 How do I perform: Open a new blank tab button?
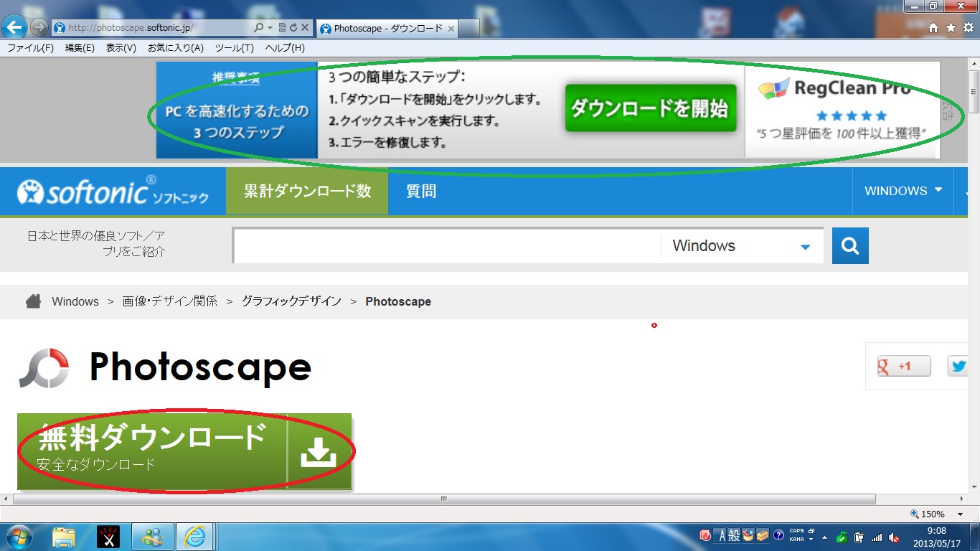pyautogui.click(x=468, y=29)
